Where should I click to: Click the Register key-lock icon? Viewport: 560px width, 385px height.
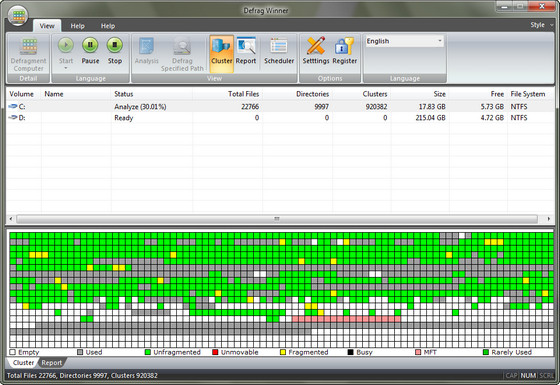point(344,46)
